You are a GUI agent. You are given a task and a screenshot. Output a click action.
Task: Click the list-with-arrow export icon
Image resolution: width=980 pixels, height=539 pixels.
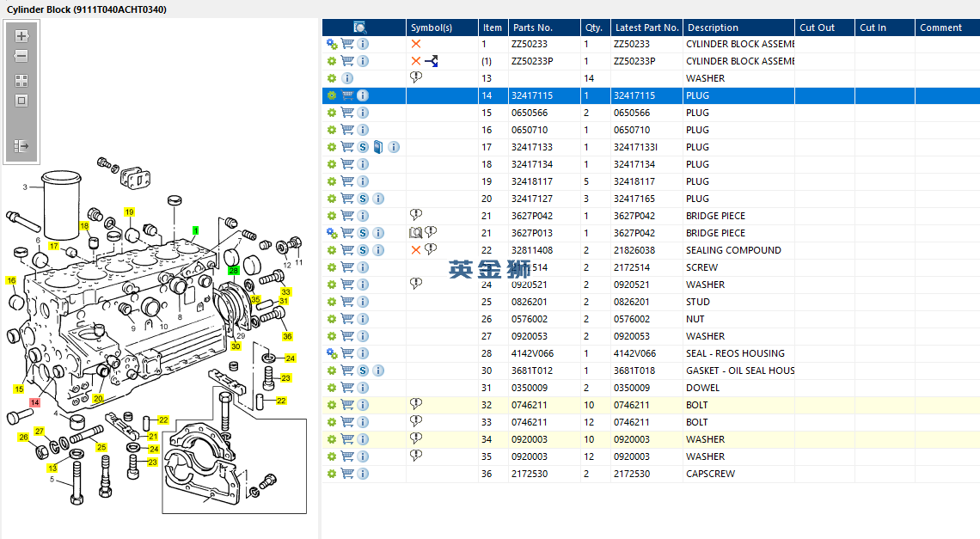(x=21, y=145)
